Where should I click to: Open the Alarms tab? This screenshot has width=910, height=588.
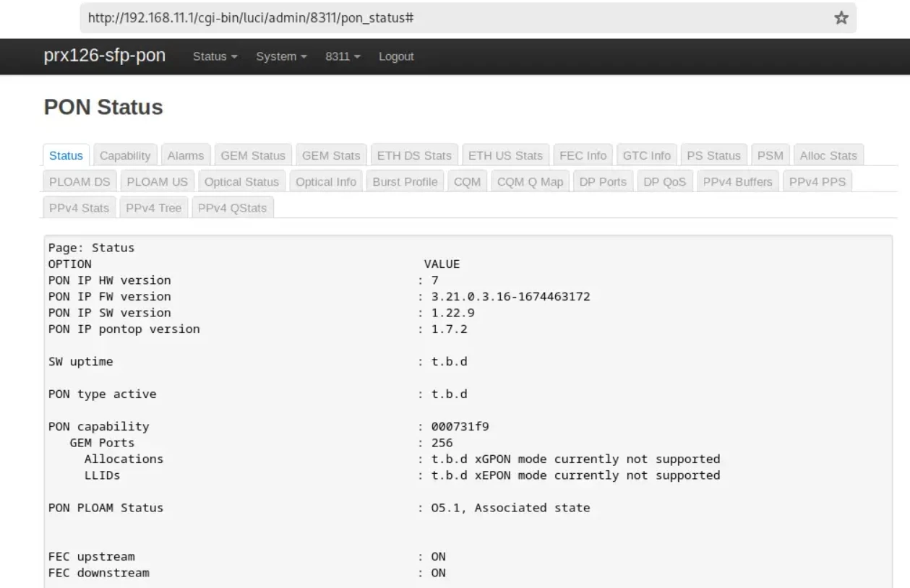point(186,155)
